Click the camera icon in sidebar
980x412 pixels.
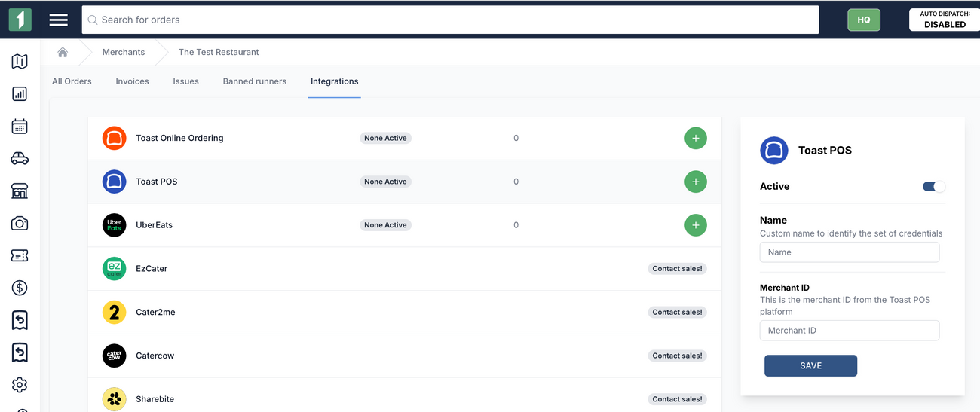[20, 224]
